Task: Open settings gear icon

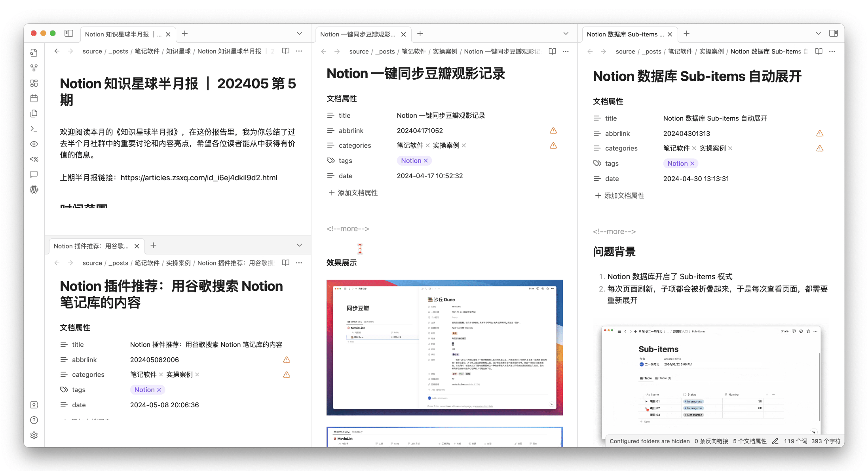Action: 34,435
